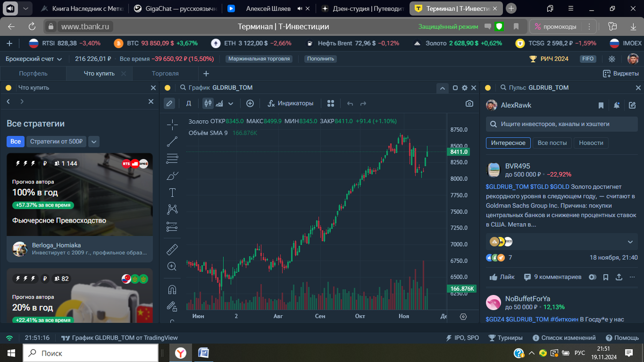Select the Интересное feed filter
This screenshot has height=362, width=644.
pos(508,143)
